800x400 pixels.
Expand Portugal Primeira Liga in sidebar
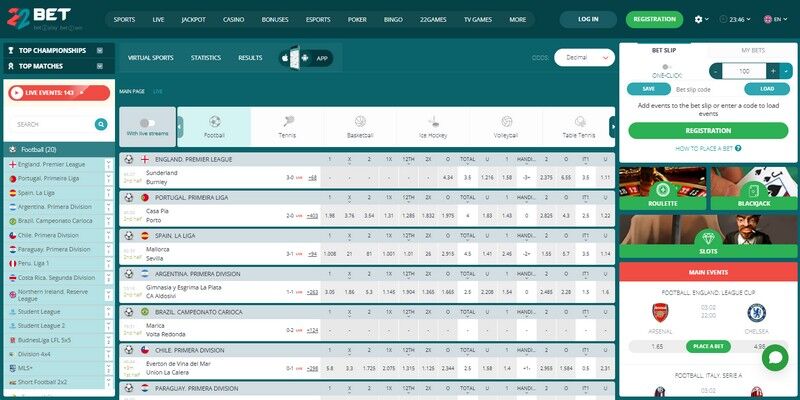click(108, 179)
